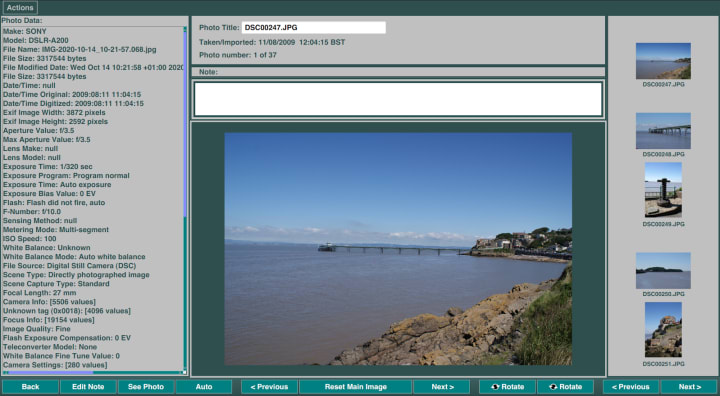Click the Previous button under the thumbnails
The width and height of the screenshot is (720, 396).
(631, 387)
